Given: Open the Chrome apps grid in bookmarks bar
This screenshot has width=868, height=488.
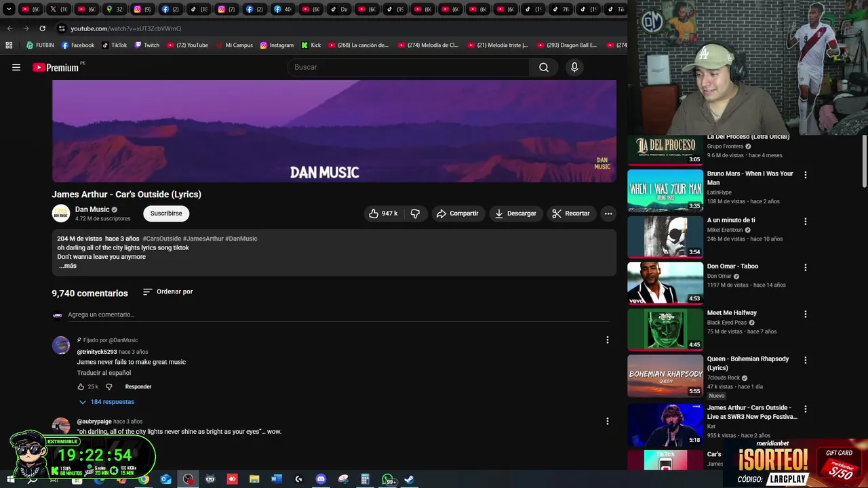Looking at the screenshot, I should coord(9,45).
